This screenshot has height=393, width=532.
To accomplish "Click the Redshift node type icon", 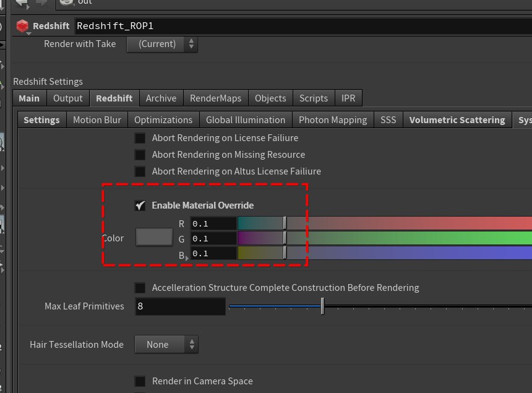I will tap(22, 26).
